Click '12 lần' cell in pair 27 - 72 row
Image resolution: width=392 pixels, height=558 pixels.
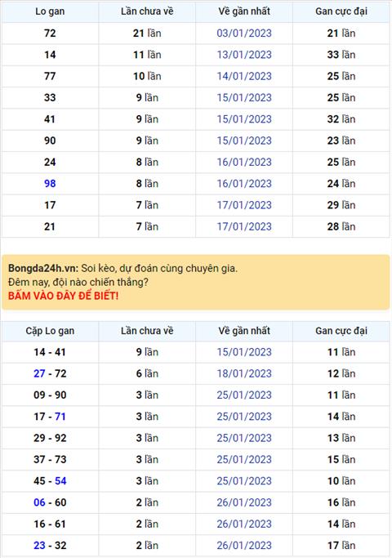pos(341,373)
